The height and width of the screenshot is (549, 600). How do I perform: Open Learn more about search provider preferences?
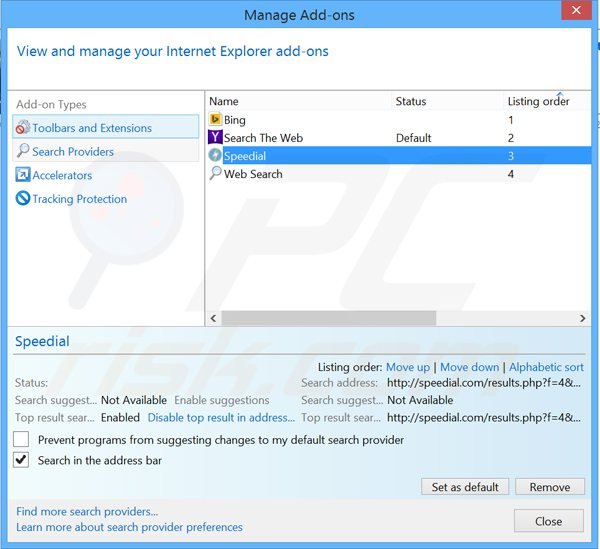pos(129,527)
